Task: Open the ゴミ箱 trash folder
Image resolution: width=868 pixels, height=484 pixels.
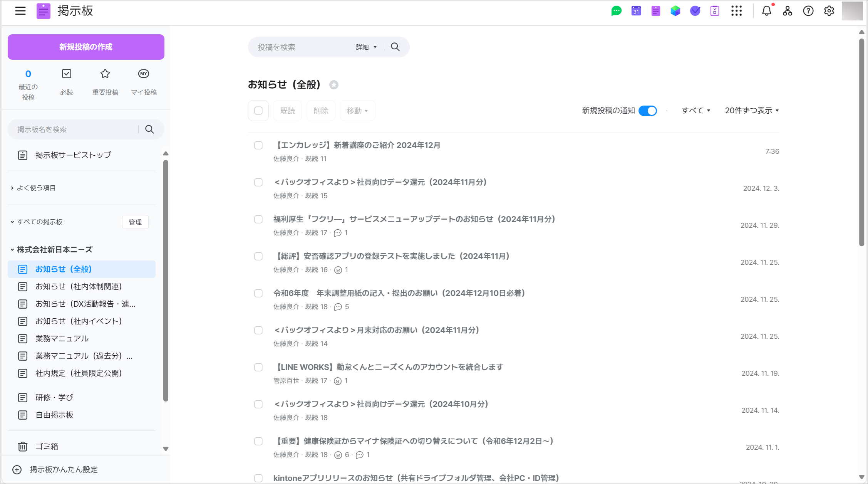Action: [x=47, y=446]
